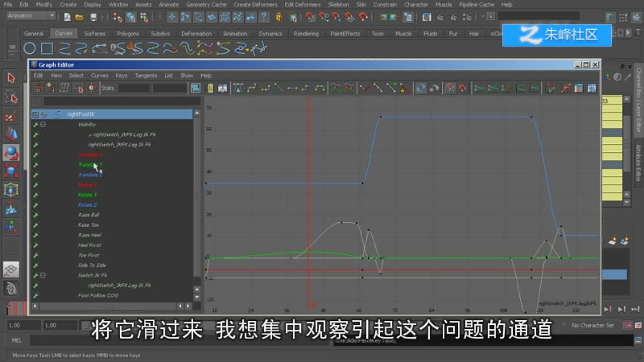
Task: Click the Lock Tangent Weight icon
Action: coord(404,88)
